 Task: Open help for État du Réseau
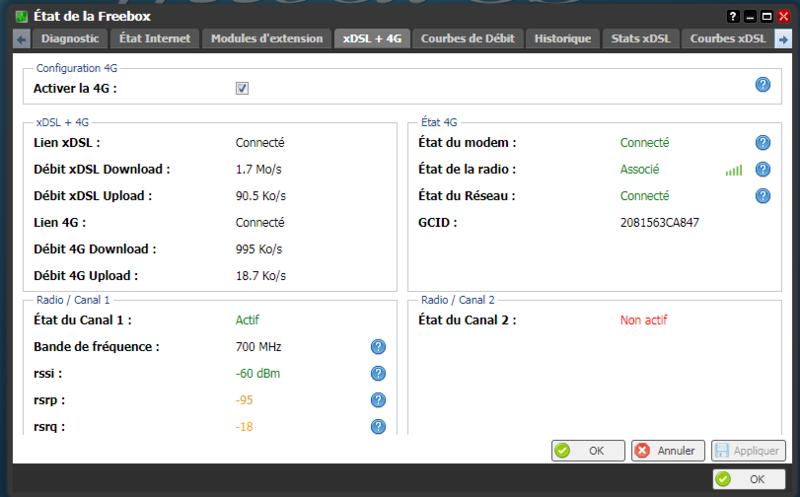tap(762, 196)
